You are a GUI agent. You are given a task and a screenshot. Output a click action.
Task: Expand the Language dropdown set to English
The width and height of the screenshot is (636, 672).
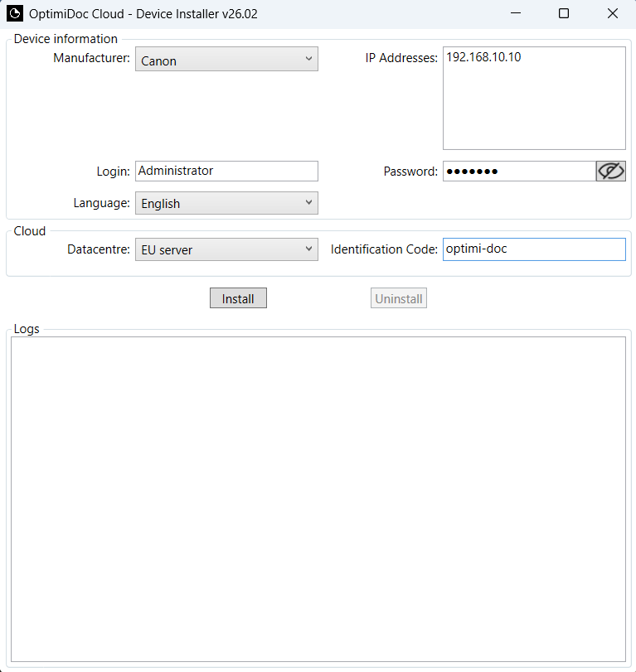coord(226,203)
